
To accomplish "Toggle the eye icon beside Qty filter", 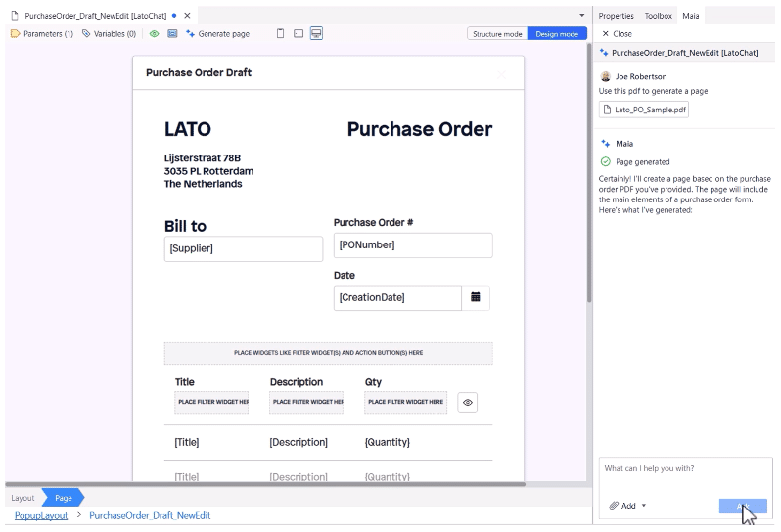I will click(x=467, y=402).
